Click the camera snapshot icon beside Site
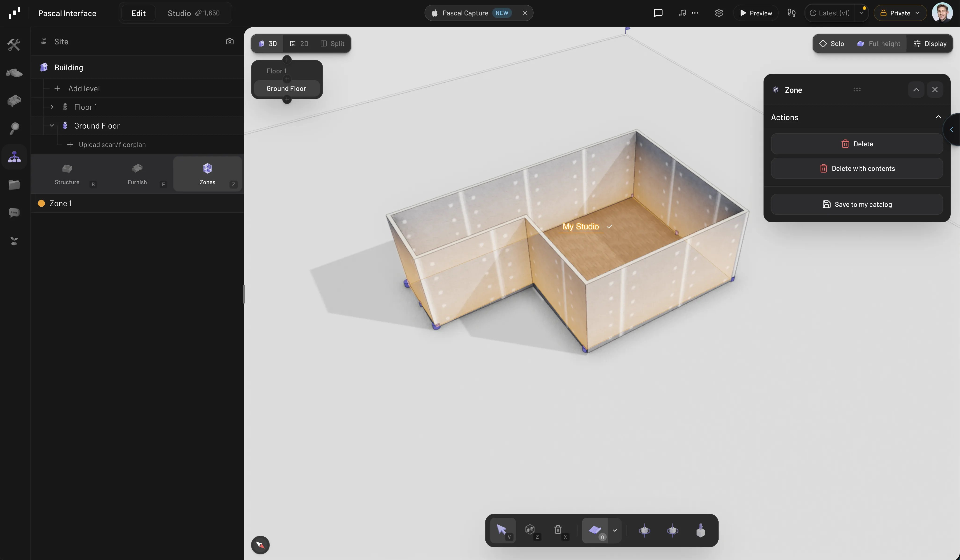 click(x=230, y=42)
